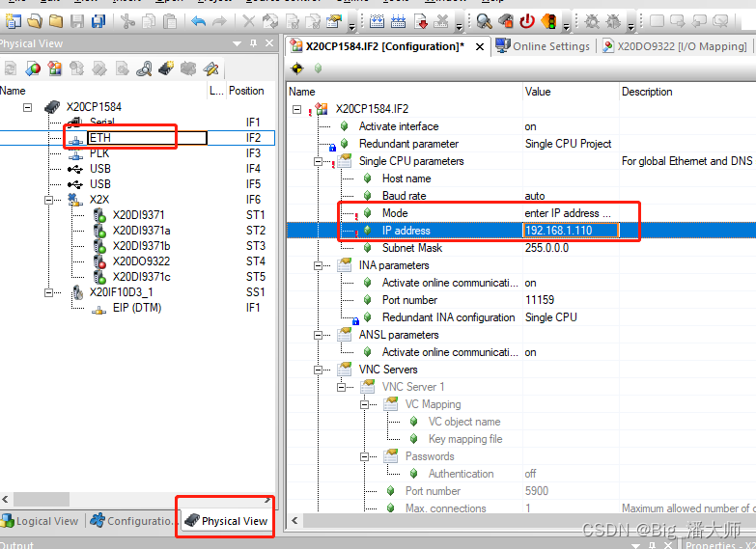
Task: Click the Undo blue arrow icon
Action: [x=198, y=21]
